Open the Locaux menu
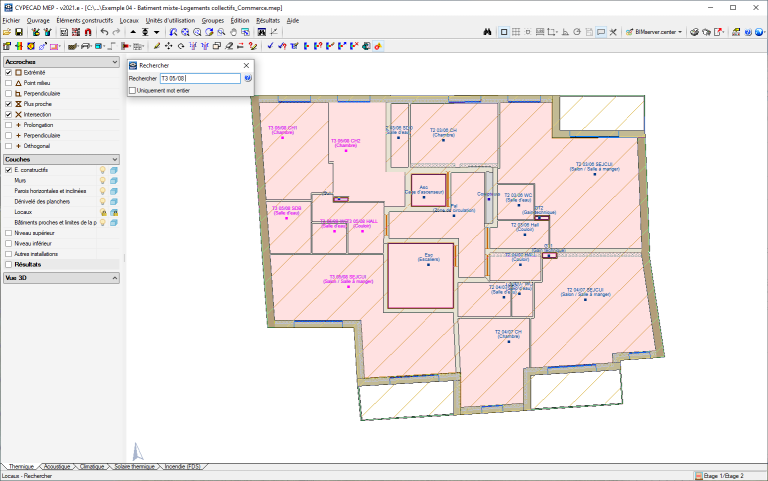The width and height of the screenshot is (768, 481). pos(129,20)
